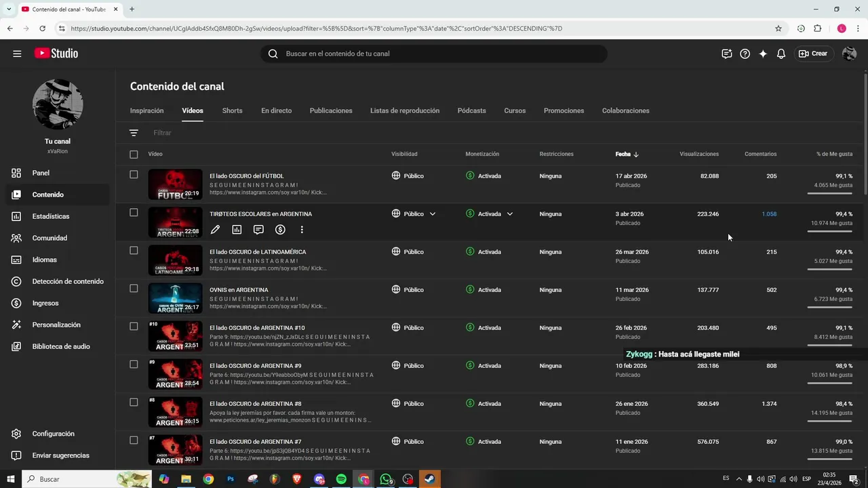The width and height of the screenshot is (868, 488).
Task: Switch to the Shorts tab
Action: [232, 110]
